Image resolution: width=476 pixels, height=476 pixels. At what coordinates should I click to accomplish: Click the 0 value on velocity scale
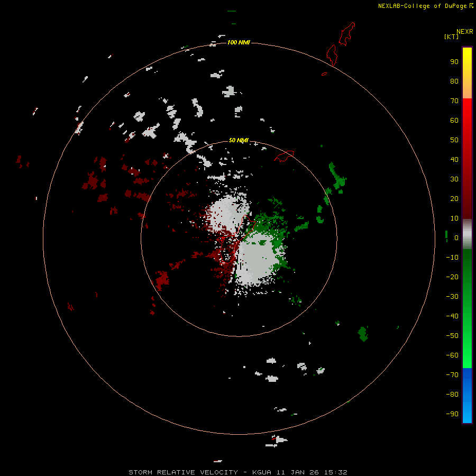(456, 237)
